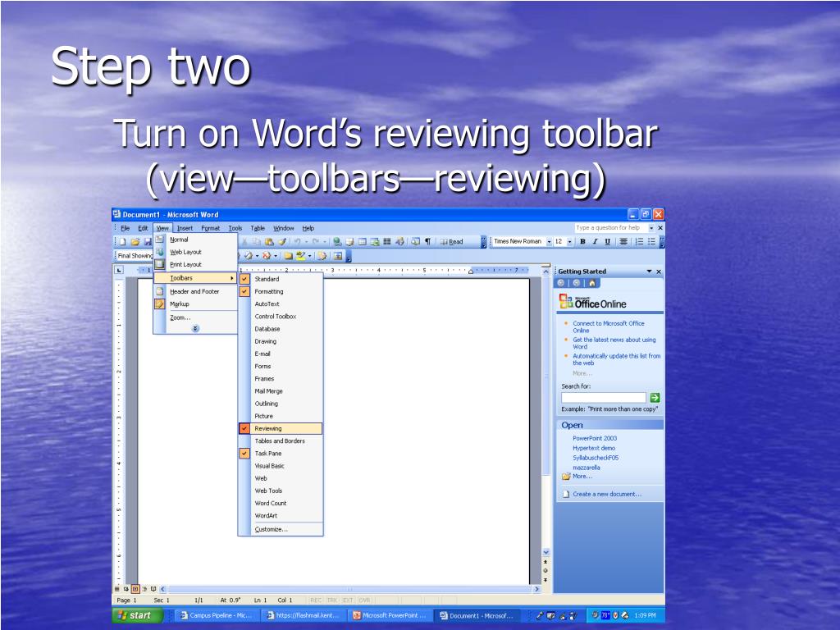Click the Save disk icon
This screenshot has height=630, width=840.
click(148, 242)
